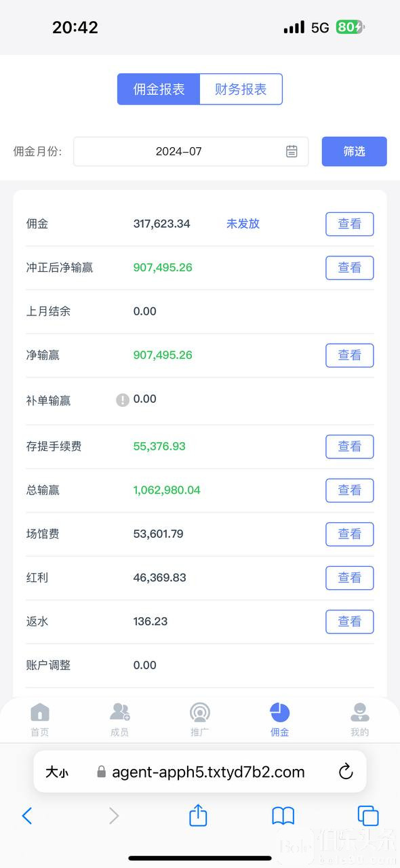The width and height of the screenshot is (400, 868).
Task: Reload the page with refresh icon
Action: (x=346, y=772)
